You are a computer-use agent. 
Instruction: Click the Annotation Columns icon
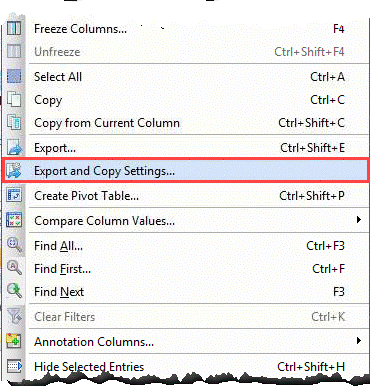(14, 341)
